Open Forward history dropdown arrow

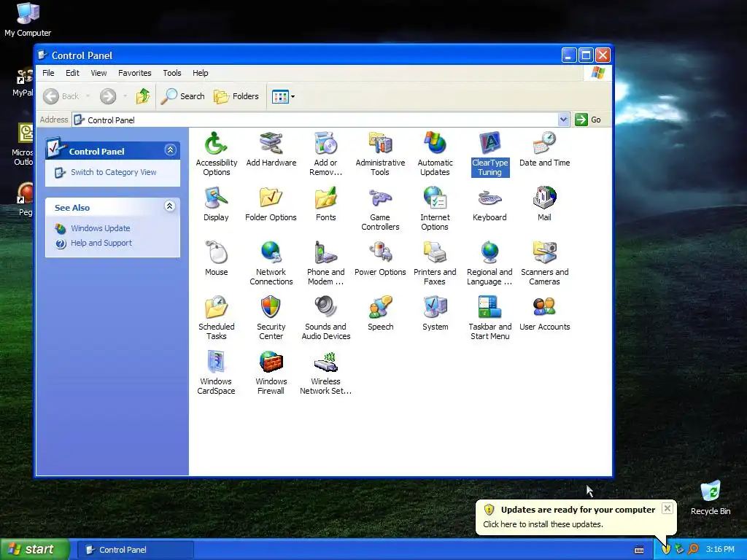tap(125, 97)
